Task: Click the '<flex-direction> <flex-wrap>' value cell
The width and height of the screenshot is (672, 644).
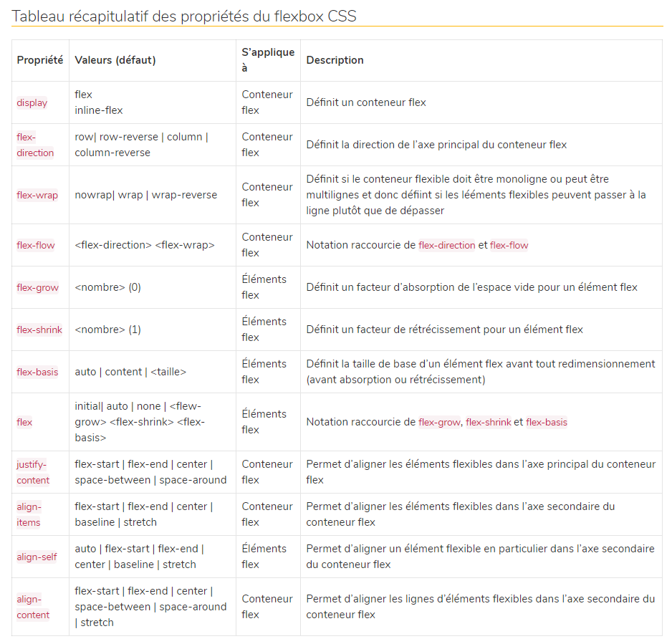Action: pos(145,245)
